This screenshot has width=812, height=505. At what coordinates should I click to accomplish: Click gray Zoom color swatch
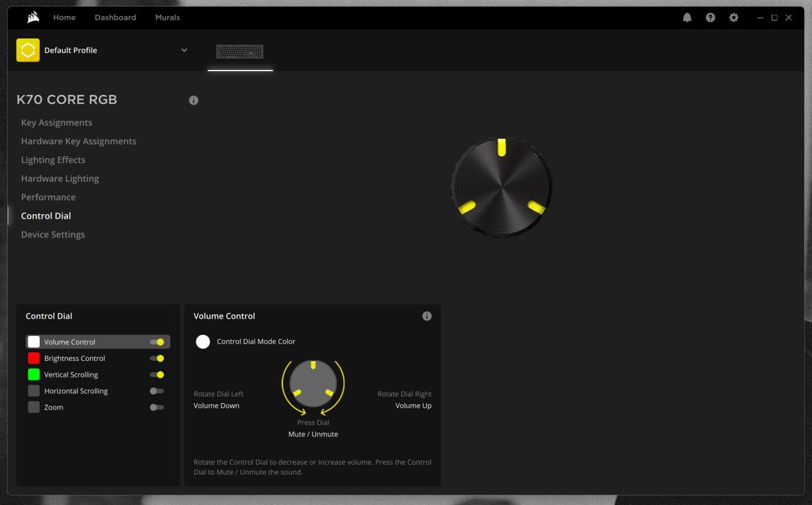tap(34, 407)
